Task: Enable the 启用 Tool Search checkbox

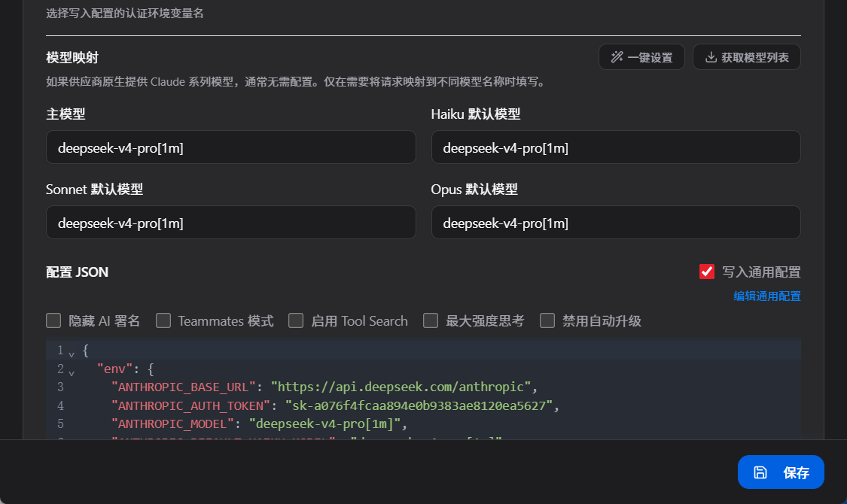Action: pyautogui.click(x=295, y=320)
